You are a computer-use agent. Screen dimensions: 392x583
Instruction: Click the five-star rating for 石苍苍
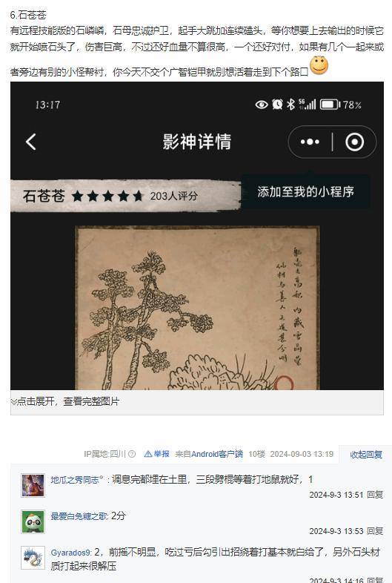pos(107,196)
